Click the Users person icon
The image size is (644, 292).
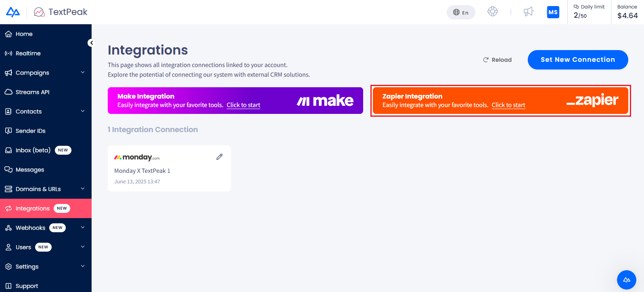click(8, 247)
